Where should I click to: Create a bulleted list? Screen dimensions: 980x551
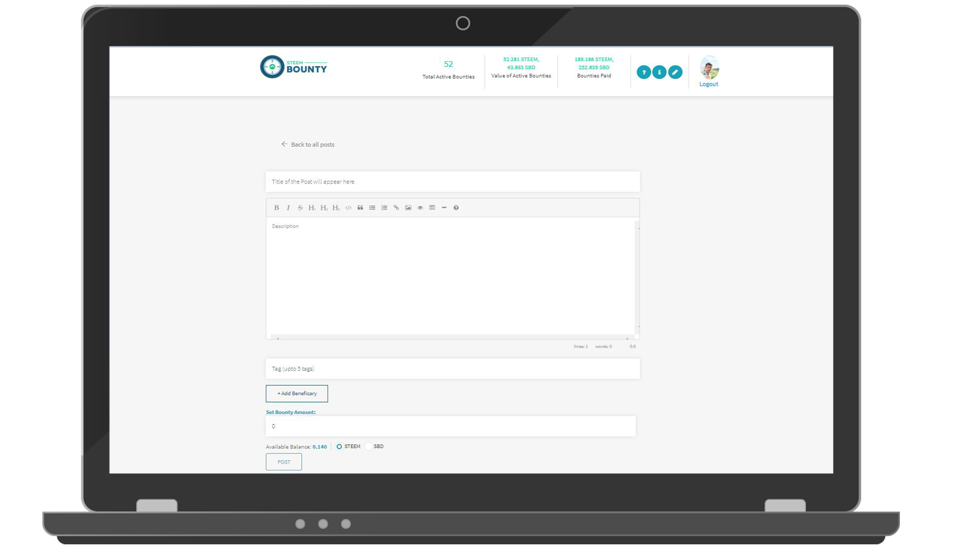pyautogui.click(x=372, y=208)
